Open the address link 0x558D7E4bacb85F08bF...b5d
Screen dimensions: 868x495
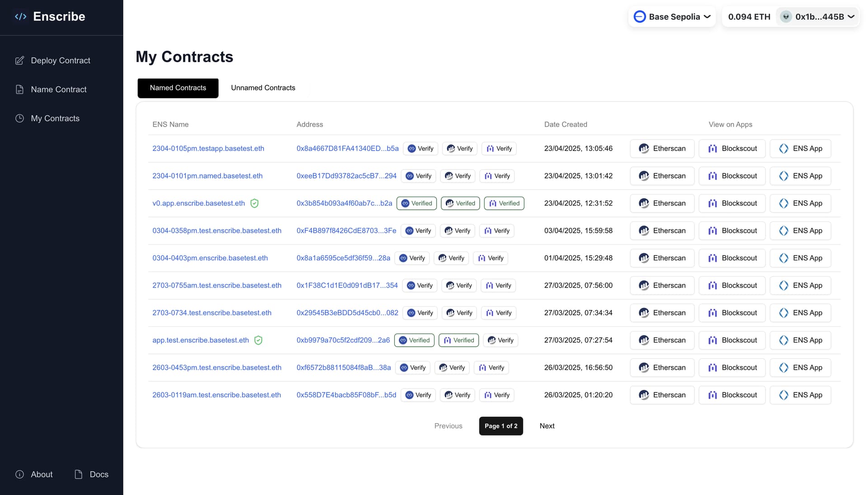click(346, 395)
